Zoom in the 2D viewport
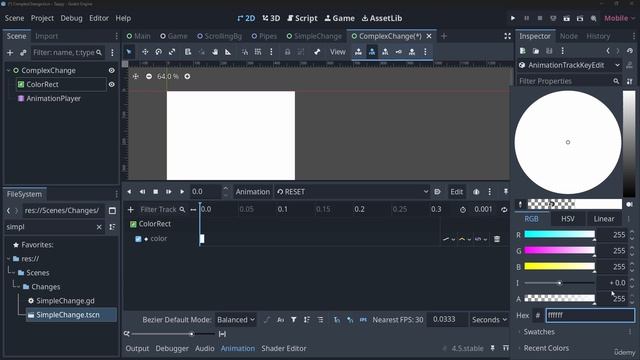The image size is (640, 360). pos(187,76)
